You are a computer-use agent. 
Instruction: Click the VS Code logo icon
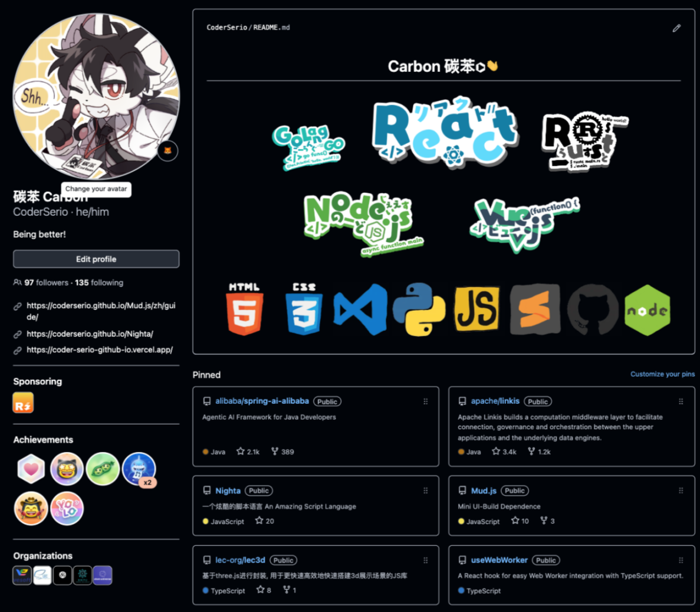click(x=360, y=310)
